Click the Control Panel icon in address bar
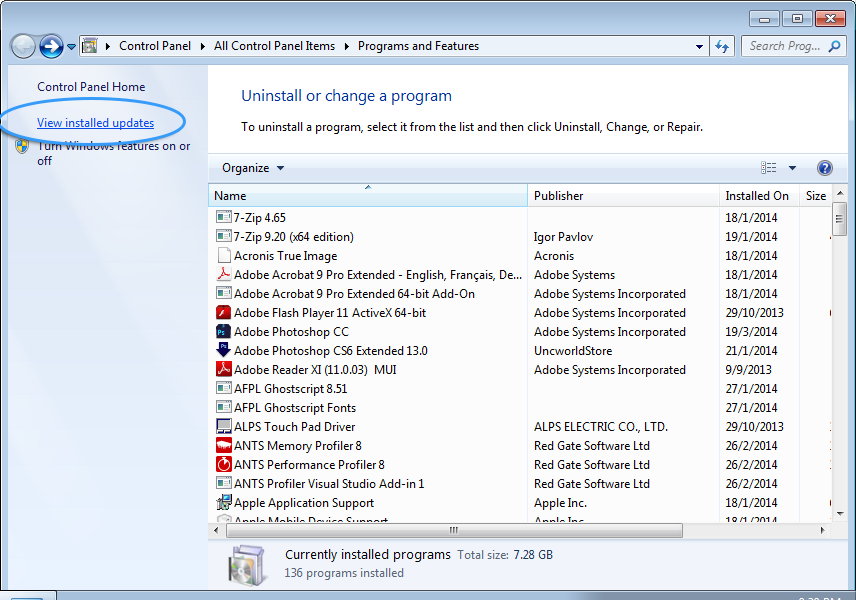The height and width of the screenshot is (600, 856). (x=90, y=46)
